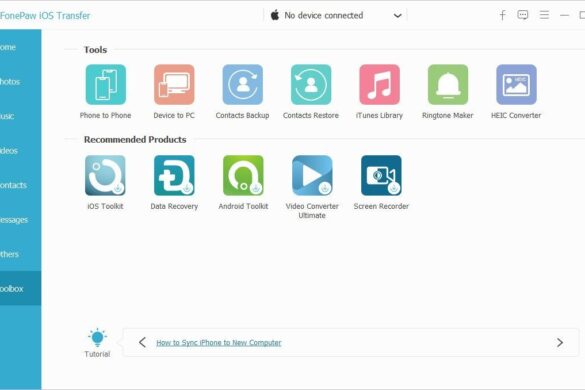585x390 pixels.
Task: Show previous tutorial with left chevron
Action: coord(142,342)
